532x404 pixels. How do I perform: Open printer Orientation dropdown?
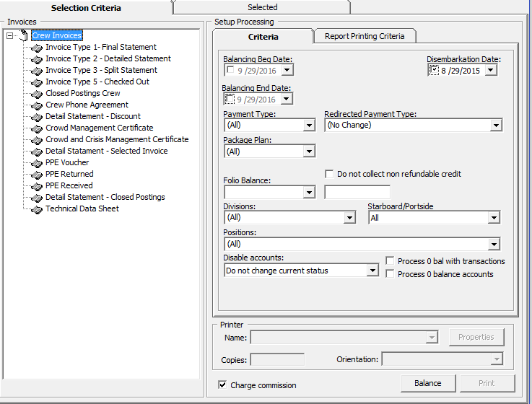pos(497,359)
